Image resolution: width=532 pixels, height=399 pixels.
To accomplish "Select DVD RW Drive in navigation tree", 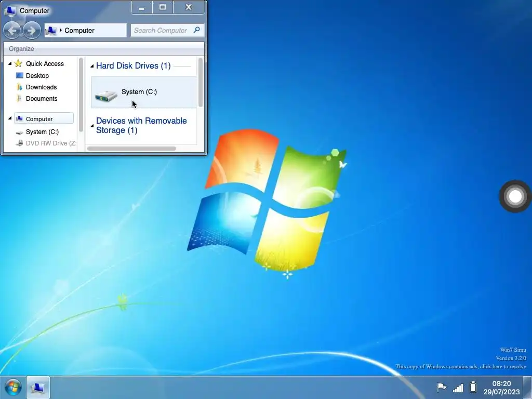I will pos(51,143).
